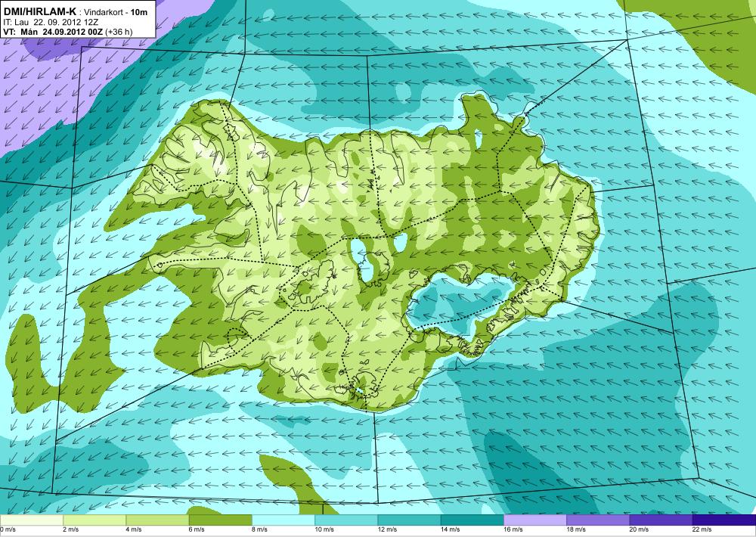Click the "4 m/s" legend label
The width and height of the screenshot is (756, 537).
point(134,529)
